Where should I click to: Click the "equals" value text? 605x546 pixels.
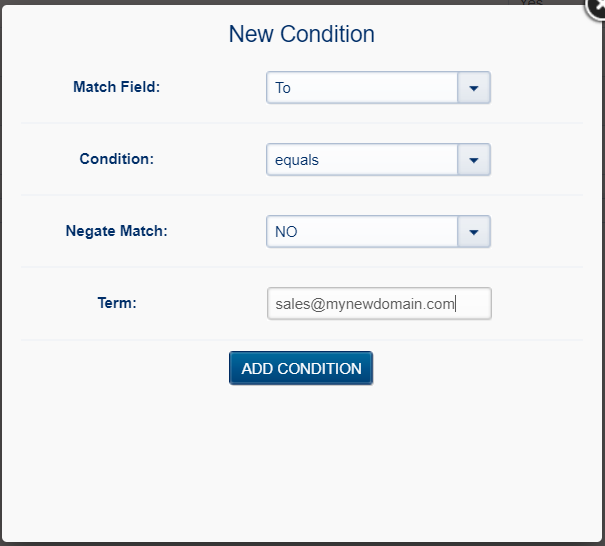pyautogui.click(x=298, y=160)
